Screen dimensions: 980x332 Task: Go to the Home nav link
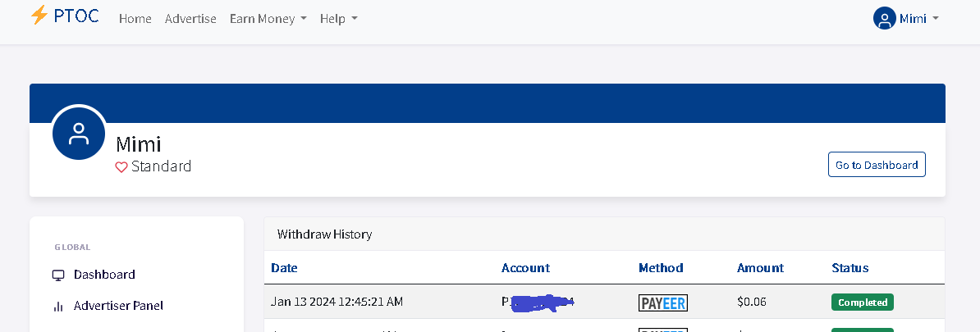(135, 19)
